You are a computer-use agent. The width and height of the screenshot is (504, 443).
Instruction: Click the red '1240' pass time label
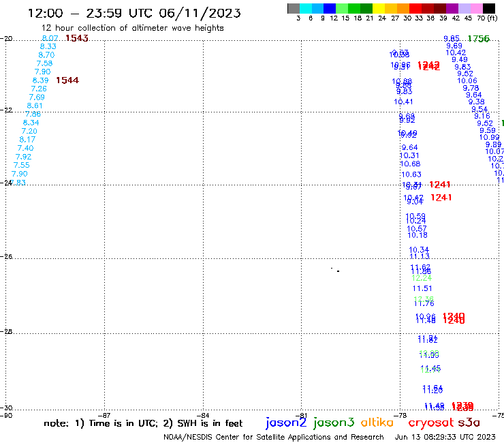point(454,318)
